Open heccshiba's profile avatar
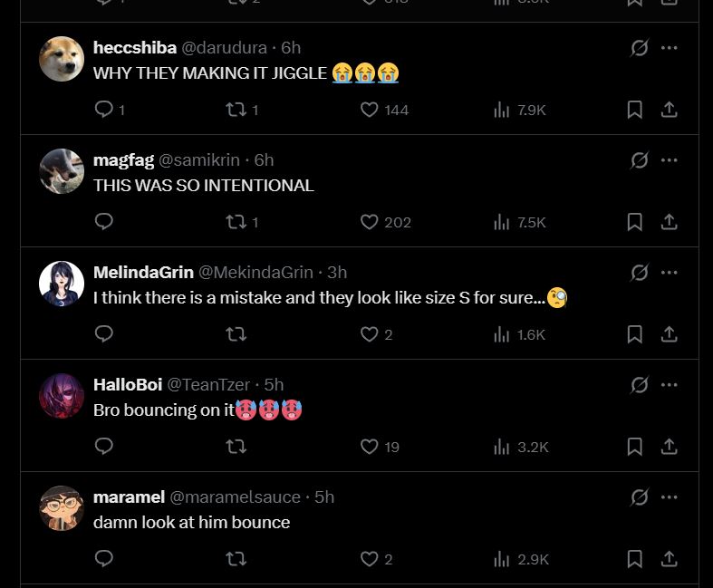 [62, 59]
